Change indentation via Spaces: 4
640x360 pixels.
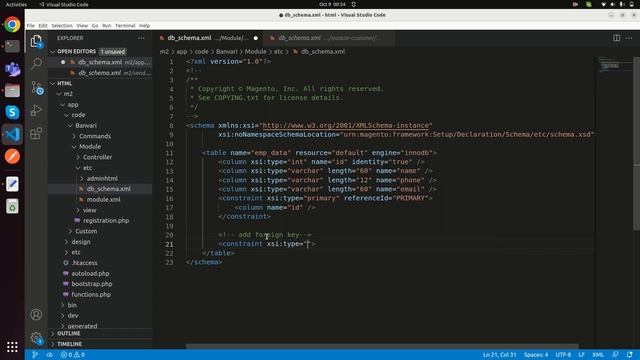(536, 355)
